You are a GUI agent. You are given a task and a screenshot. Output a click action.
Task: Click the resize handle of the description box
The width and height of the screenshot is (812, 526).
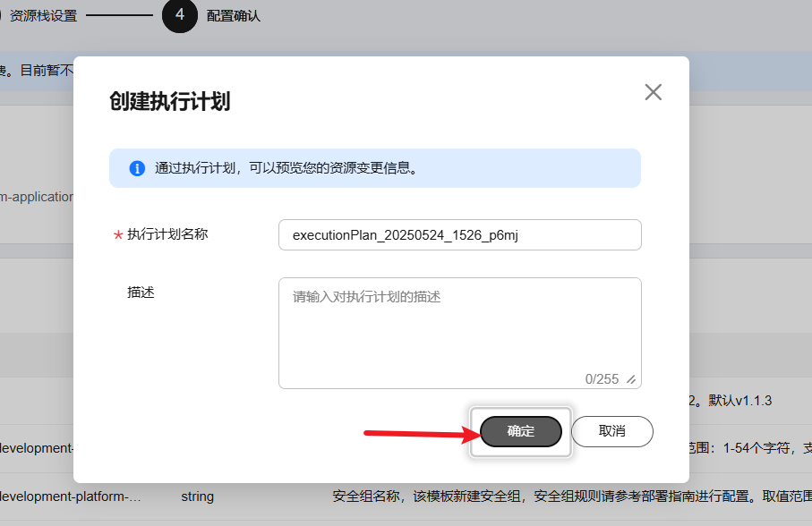pos(633,380)
